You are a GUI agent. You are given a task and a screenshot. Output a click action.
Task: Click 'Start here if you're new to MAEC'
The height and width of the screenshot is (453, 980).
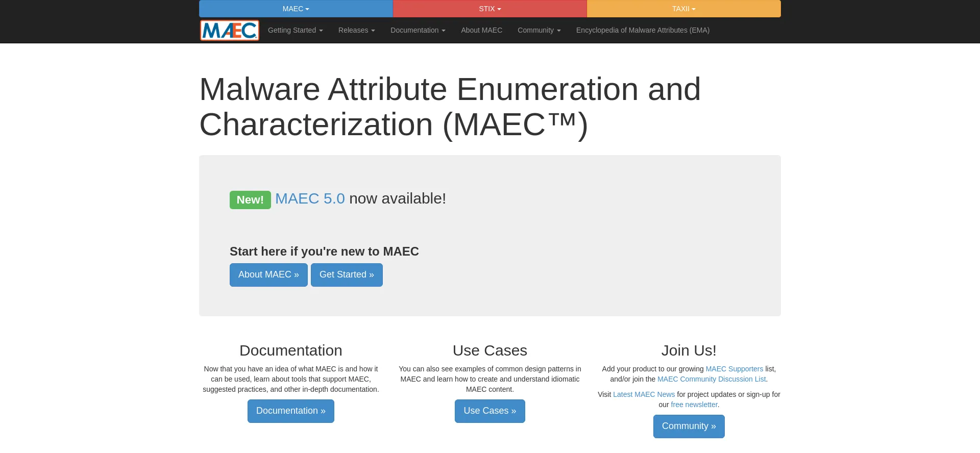pyautogui.click(x=324, y=251)
